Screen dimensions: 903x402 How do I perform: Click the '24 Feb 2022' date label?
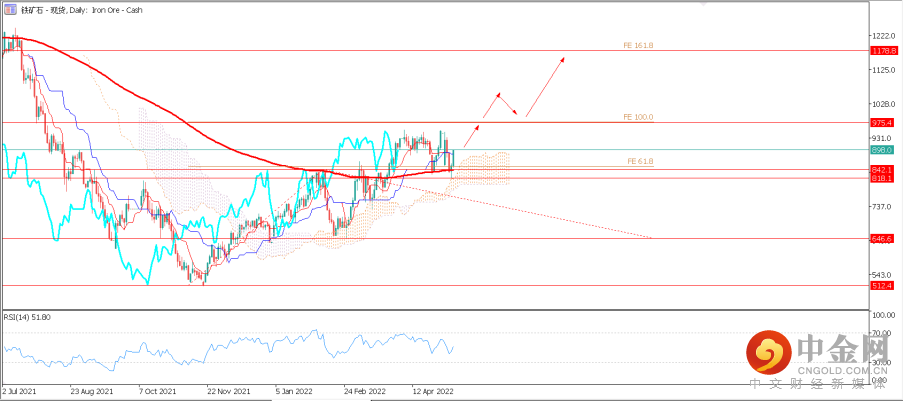pos(363,390)
